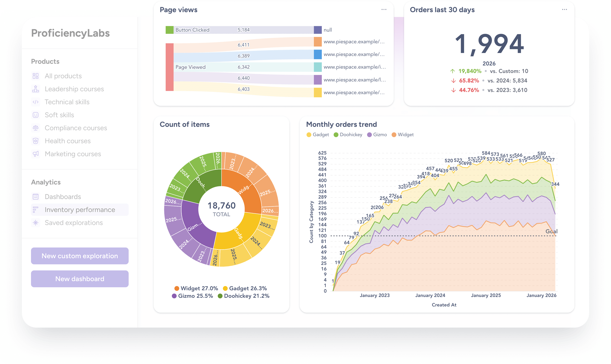The width and height of the screenshot is (611, 364).
Task: Open Marketing courses via megaphone icon
Action: coord(36,154)
